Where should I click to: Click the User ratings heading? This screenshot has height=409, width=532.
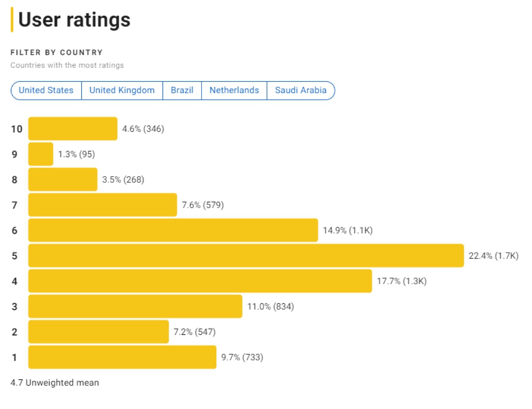(x=74, y=20)
